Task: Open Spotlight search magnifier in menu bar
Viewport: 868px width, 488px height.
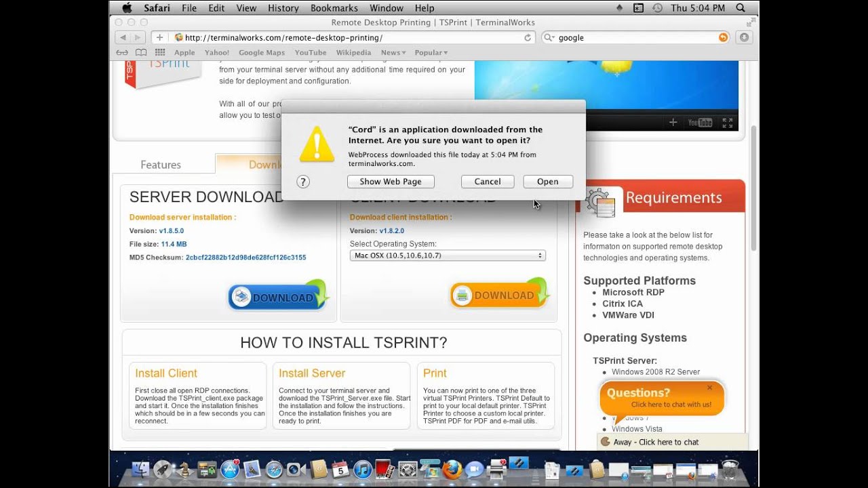Action: (x=741, y=8)
